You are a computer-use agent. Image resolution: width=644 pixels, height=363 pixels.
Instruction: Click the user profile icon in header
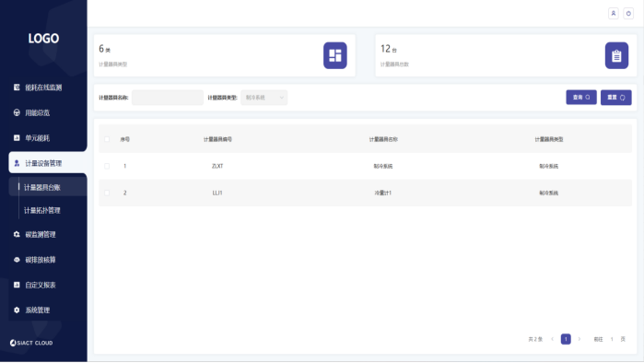(614, 14)
